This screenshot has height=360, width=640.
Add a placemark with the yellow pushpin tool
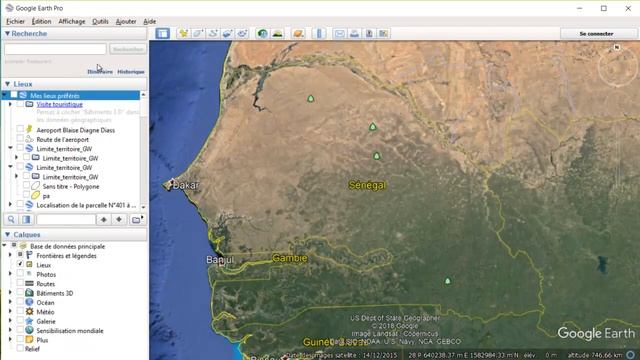[184, 33]
